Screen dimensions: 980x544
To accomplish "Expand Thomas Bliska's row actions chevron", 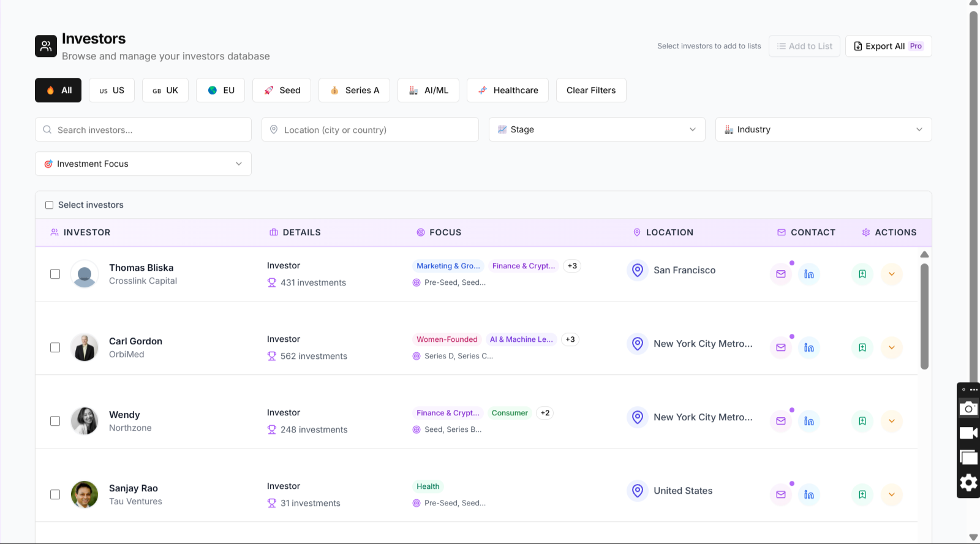I will tap(891, 274).
